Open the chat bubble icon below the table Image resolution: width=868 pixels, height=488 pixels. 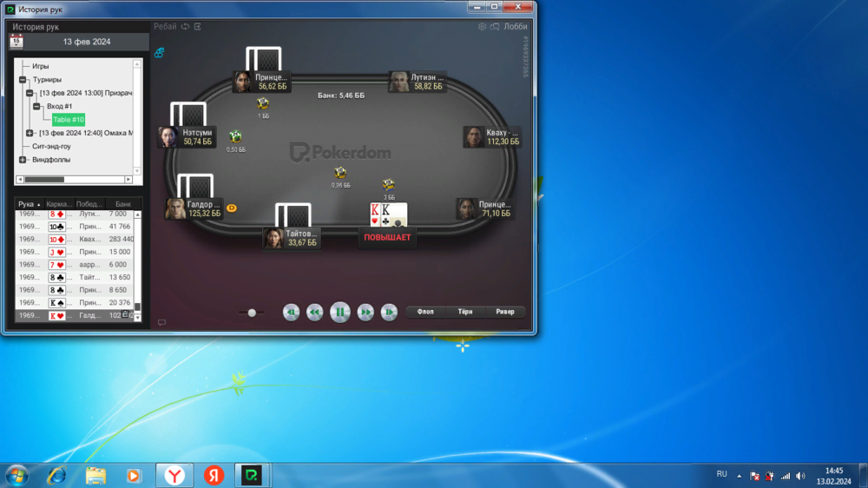pos(161,323)
